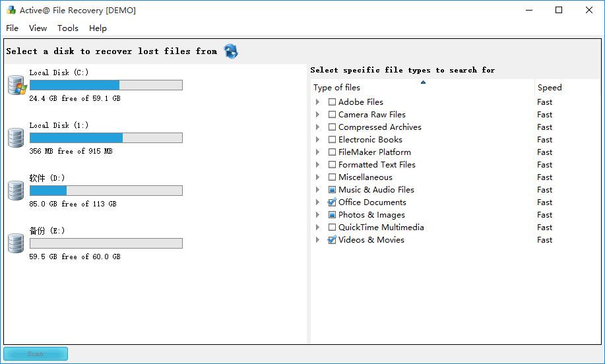The height and width of the screenshot is (364, 605).
Task: Click the Scan button
Action: (36, 353)
